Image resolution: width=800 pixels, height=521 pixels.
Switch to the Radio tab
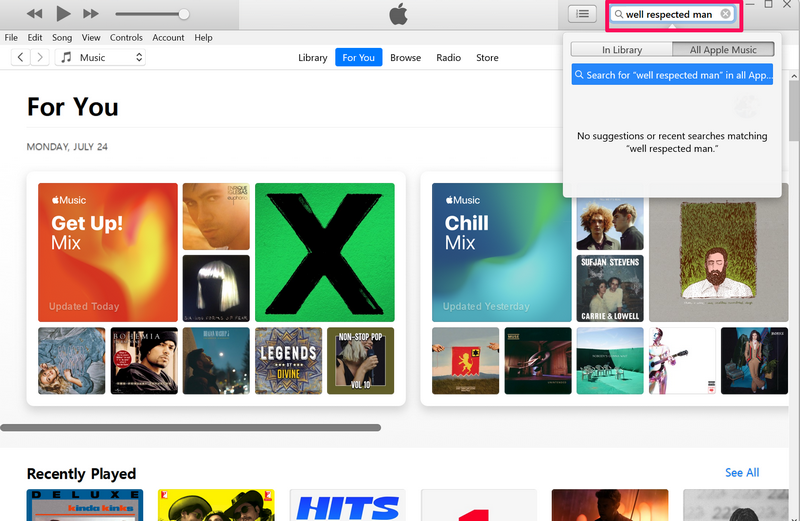pos(448,58)
